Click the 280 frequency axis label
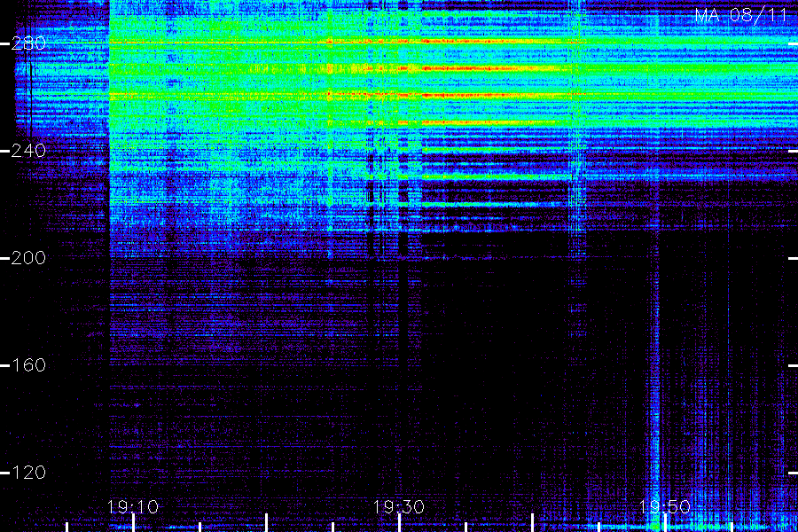 [28, 43]
